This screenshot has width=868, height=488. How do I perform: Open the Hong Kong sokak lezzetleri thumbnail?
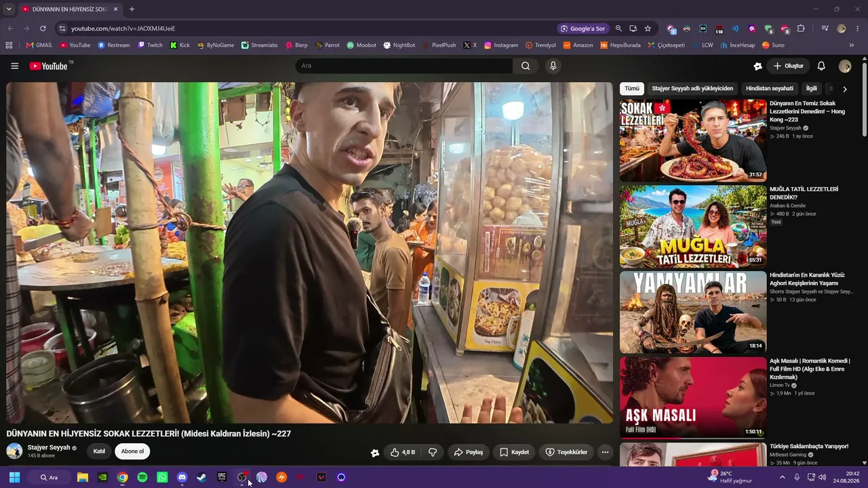click(693, 141)
